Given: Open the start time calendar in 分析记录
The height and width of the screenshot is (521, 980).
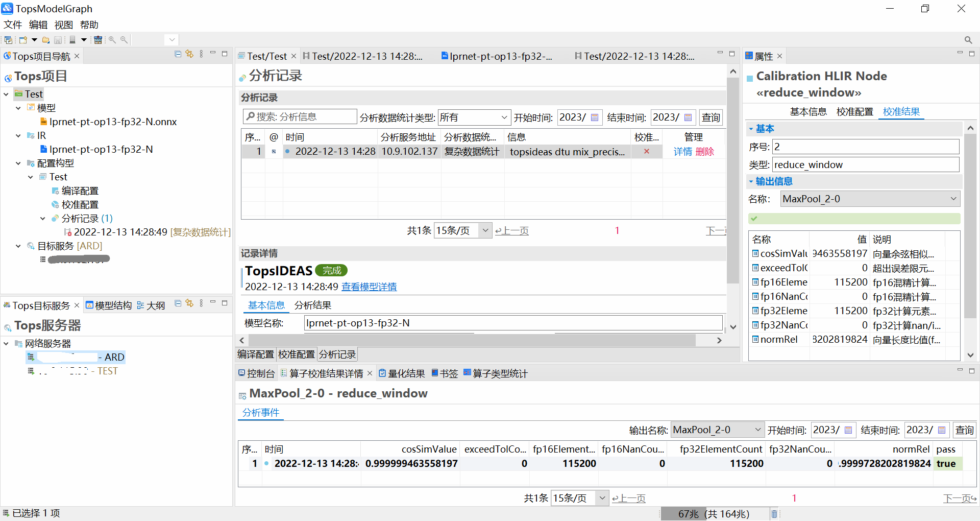Looking at the screenshot, I should coord(595,117).
